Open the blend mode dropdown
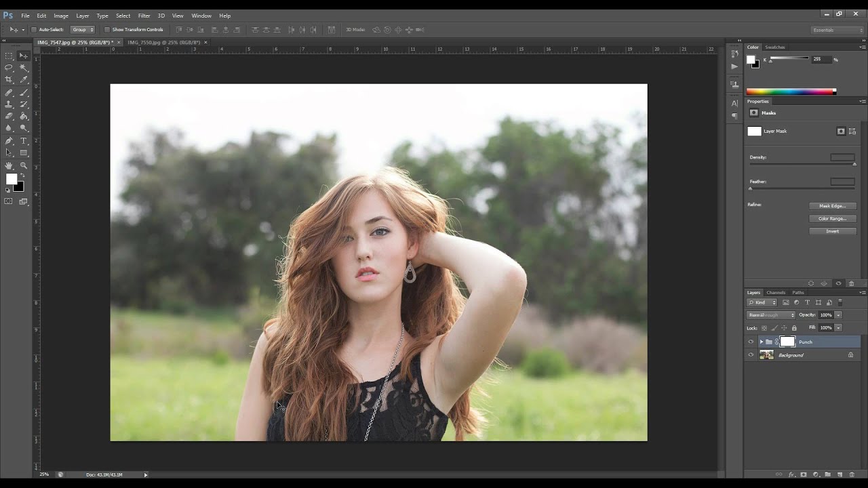The height and width of the screenshot is (488, 868). (771, 315)
